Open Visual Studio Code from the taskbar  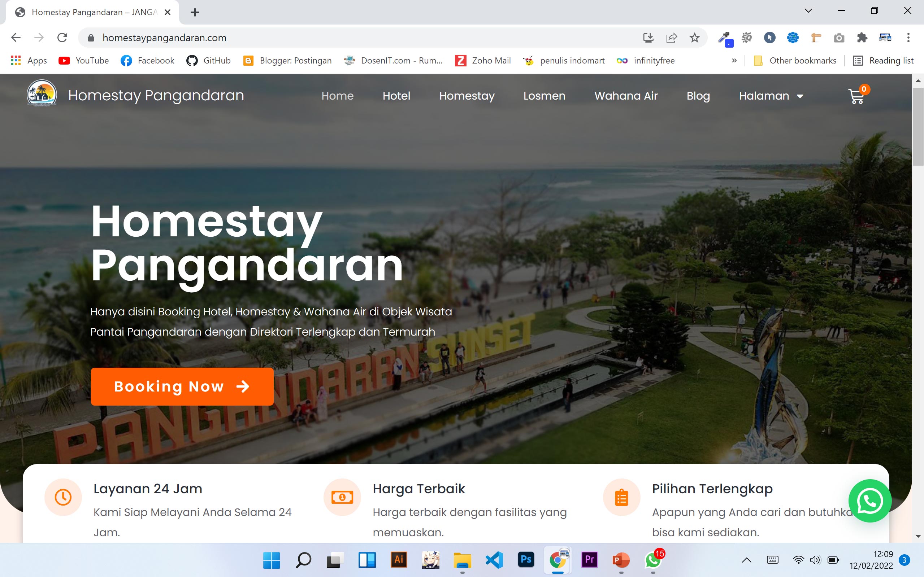point(494,560)
